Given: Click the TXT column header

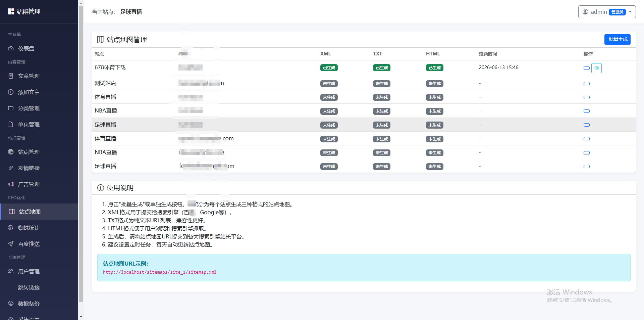Looking at the screenshot, I should (x=378, y=54).
